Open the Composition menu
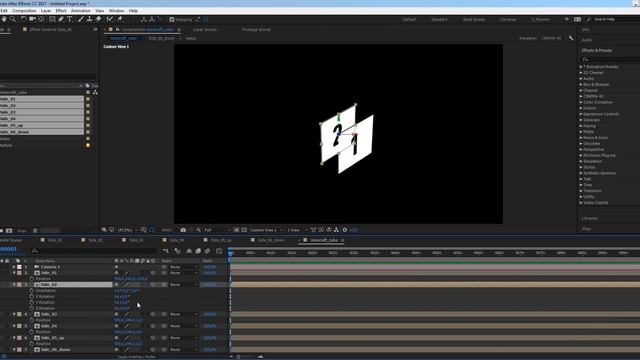The height and width of the screenshot is (360, 640). coord(24,11)
